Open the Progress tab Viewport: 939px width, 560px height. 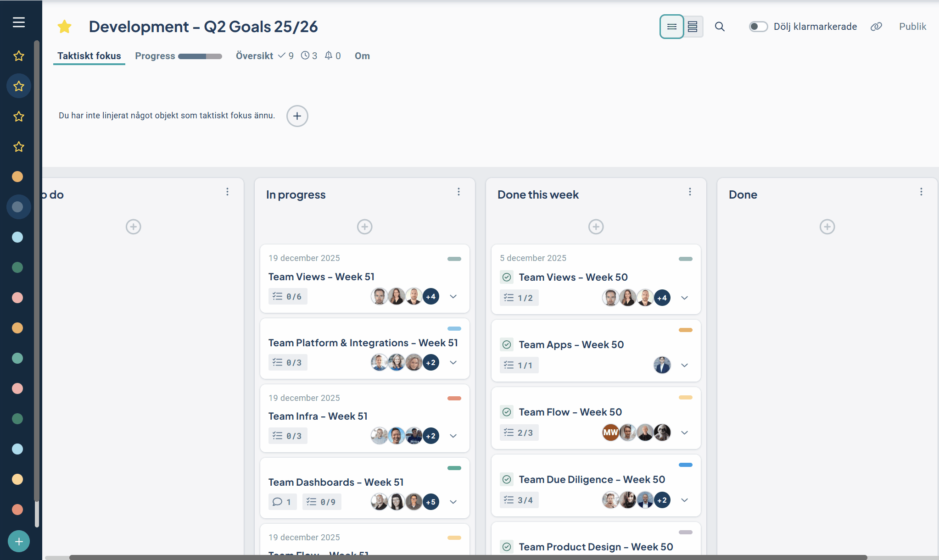point(155,56)
